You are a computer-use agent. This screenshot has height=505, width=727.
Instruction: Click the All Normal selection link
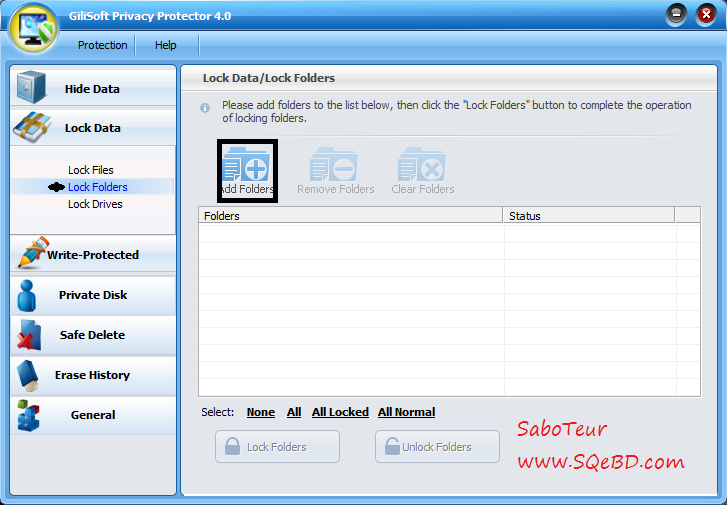coord(406,412)
